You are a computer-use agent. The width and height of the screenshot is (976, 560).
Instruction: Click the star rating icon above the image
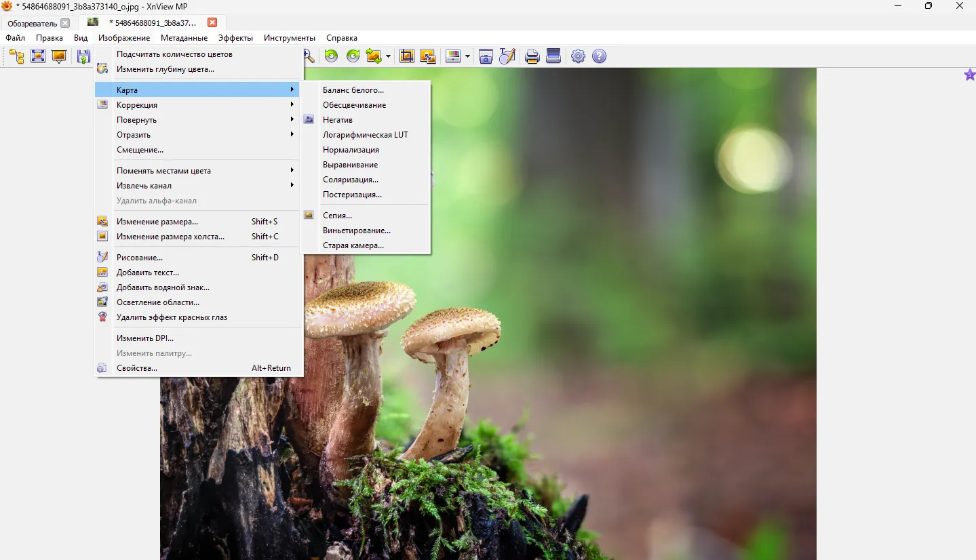tap(969, 74)
